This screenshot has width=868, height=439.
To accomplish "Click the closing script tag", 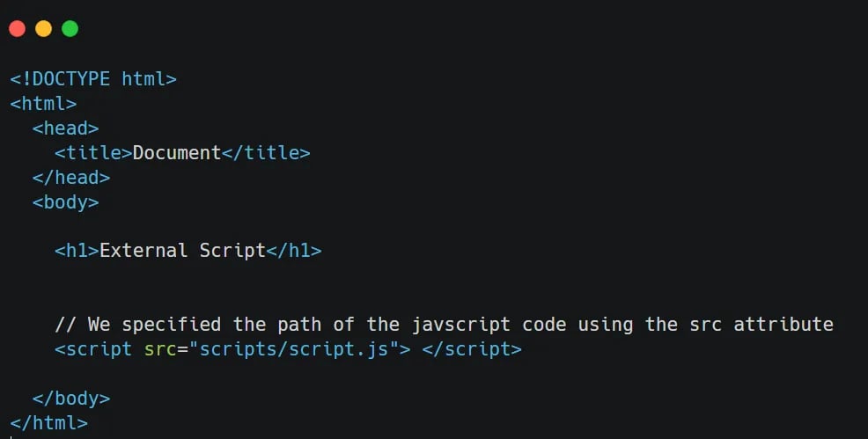I will pyautogui.click(x=472, y=349).
